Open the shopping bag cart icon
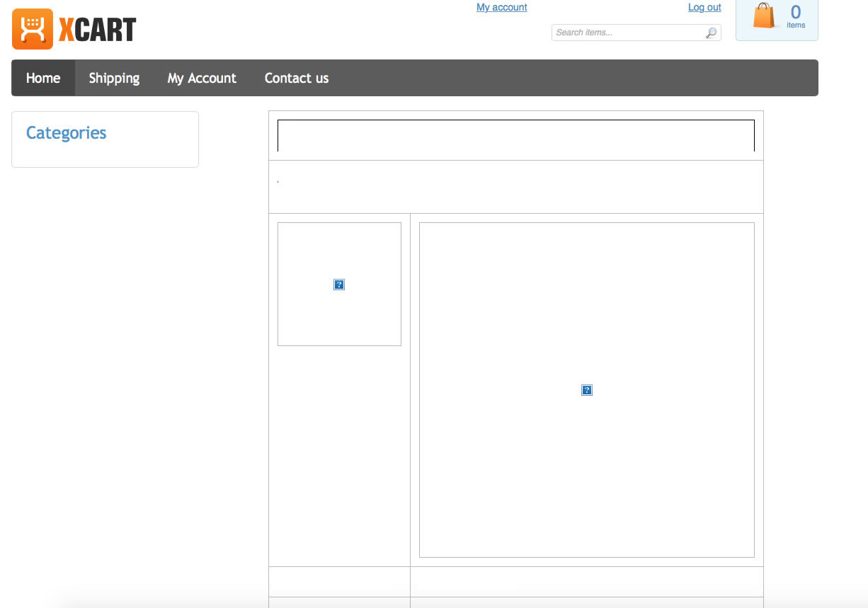The height and width of the screenshot is (608, 868). coord(764,16)
